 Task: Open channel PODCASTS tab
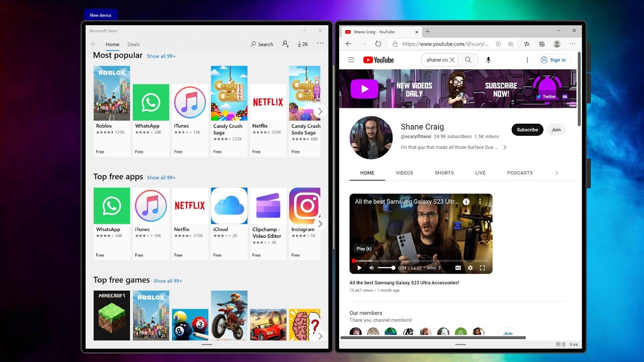pyautogui.click(x=520, y=173)
